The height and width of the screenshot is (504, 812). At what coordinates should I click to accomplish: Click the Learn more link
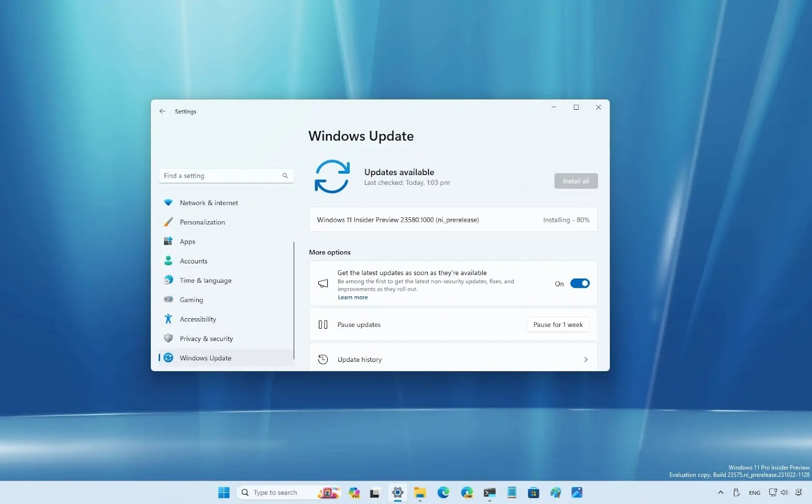[353, 297]
